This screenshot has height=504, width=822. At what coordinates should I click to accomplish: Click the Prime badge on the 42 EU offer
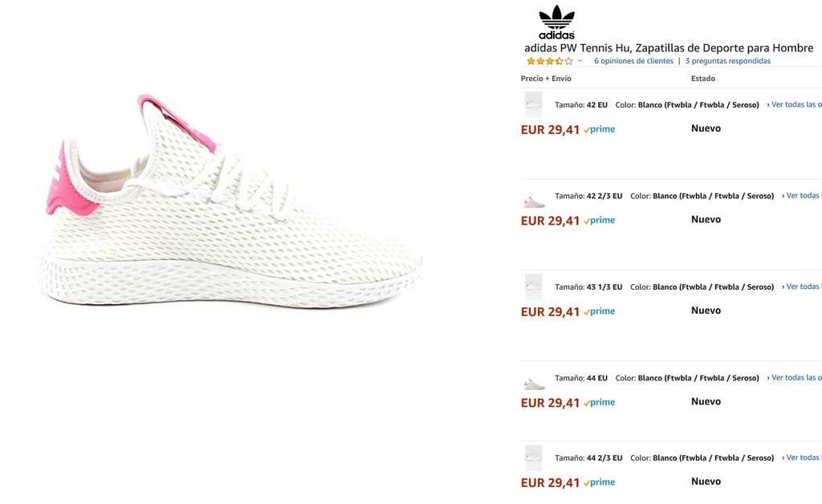click(x=600, y=129)
